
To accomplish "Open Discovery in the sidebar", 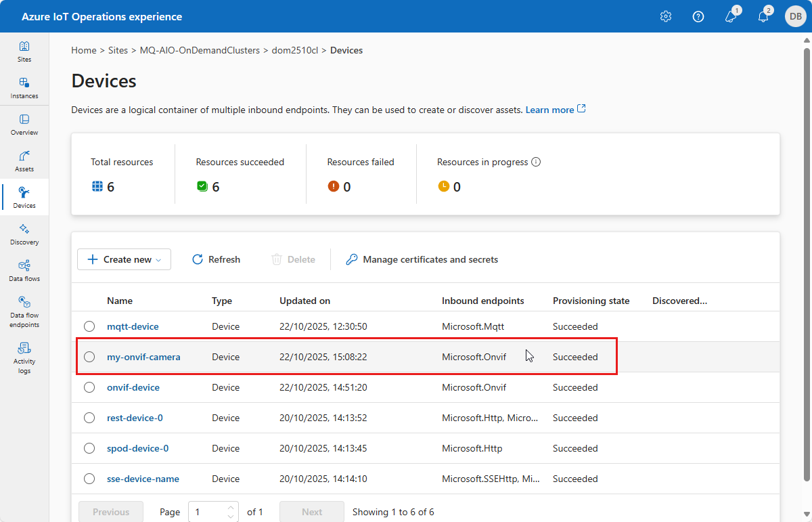I will 24,234.
